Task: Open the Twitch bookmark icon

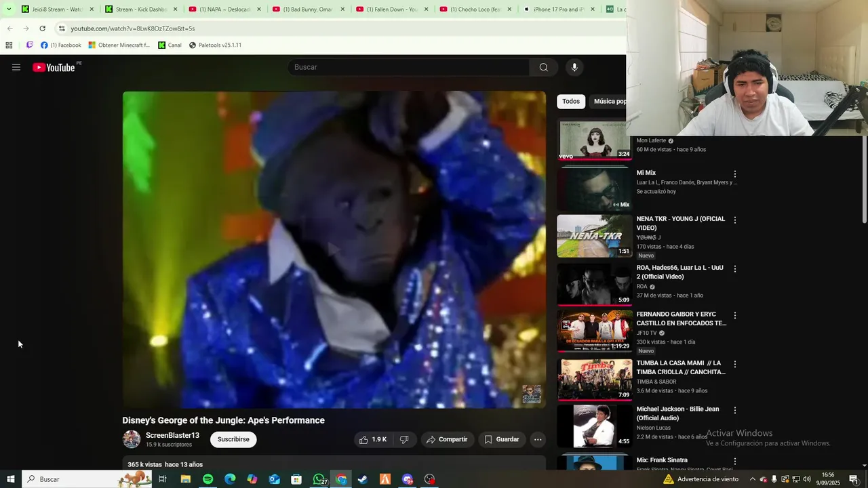Action: pos(30,45)
